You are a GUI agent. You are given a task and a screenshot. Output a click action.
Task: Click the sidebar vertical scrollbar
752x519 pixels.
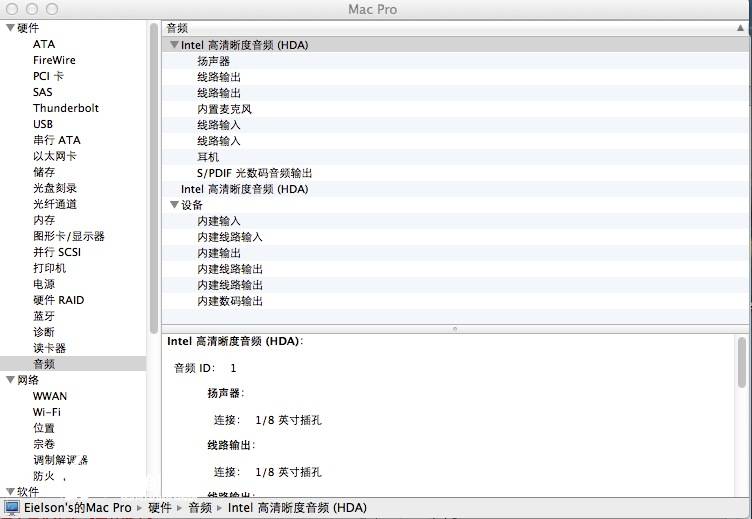point(153,177)
